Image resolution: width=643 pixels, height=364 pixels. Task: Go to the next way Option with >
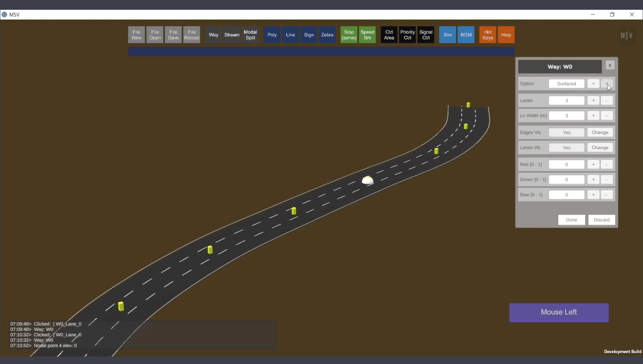606,84
